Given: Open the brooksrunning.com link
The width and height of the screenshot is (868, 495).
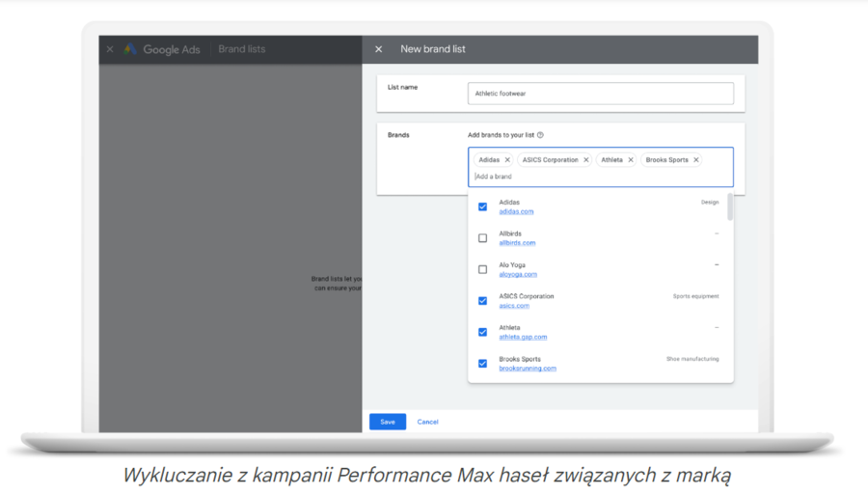Looking at the screenshot, I should 527,369.
